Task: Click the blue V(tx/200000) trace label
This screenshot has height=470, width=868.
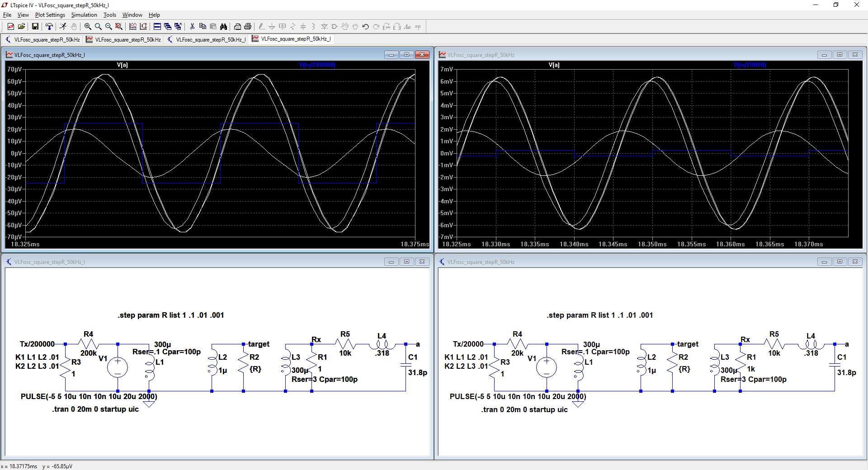Action: (317, 65)
